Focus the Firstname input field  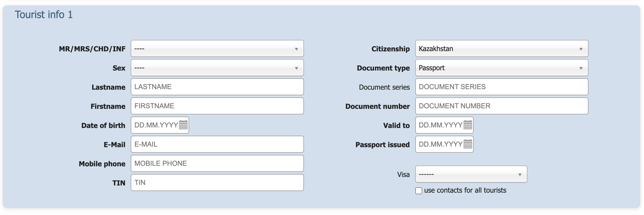tap(217, 106)
